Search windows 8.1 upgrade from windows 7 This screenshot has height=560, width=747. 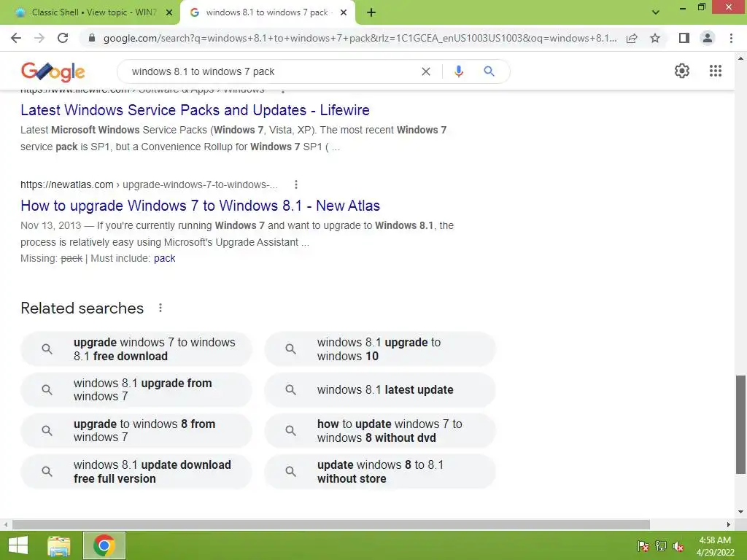pyautogui.click(x=136, y=389)
